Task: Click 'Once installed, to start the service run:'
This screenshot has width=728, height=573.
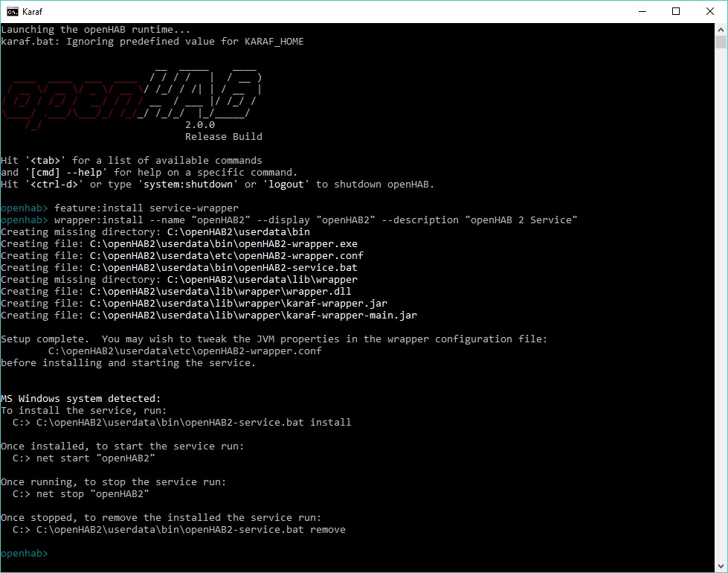Action: (122, 446)
